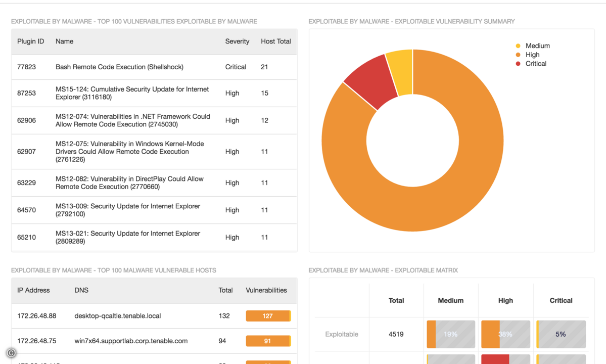Click total 132 for host 172.26.48.88

[x=224, y=315]
